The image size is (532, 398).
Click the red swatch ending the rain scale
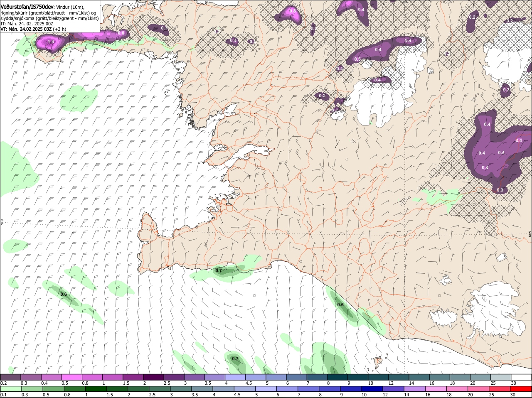pos(521,388)
